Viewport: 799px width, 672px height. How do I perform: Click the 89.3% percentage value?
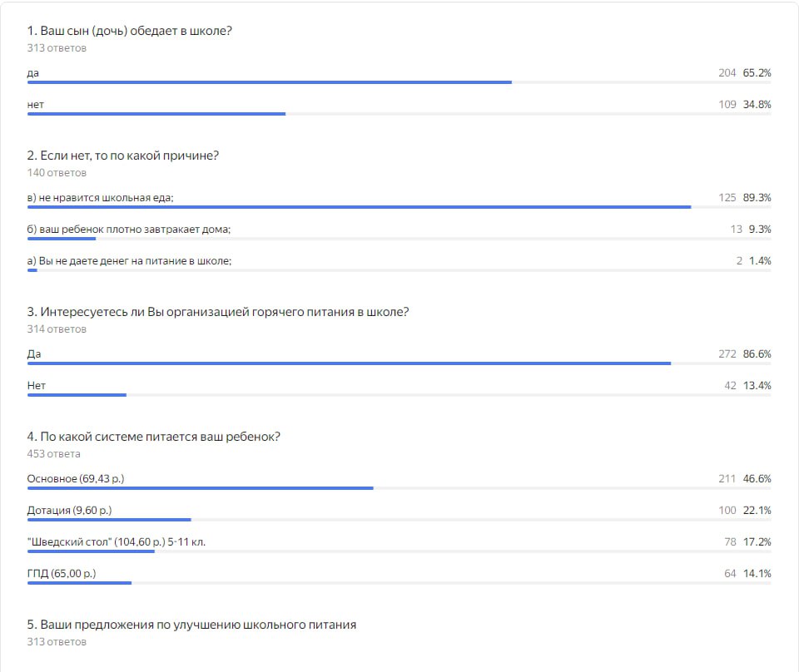click(x=757, y=198)
